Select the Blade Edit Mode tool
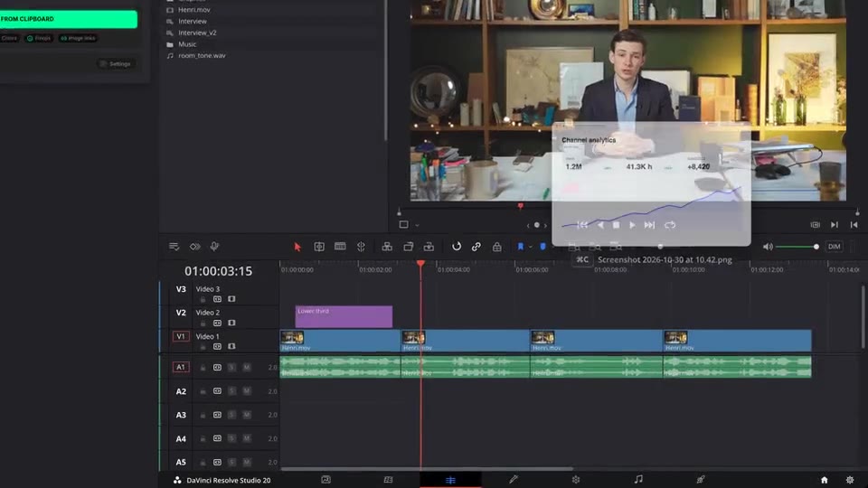Screen dimensions: 868x488 (x=361, y=247)
